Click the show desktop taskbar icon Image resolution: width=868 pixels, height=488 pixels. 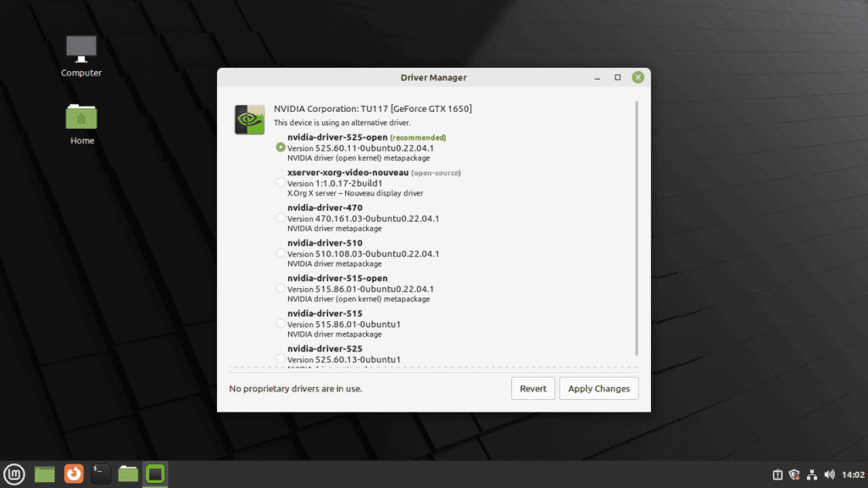tap(44, 474)
